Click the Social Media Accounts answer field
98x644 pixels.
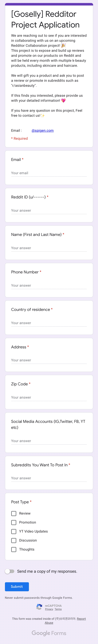[x=49, y=441]
